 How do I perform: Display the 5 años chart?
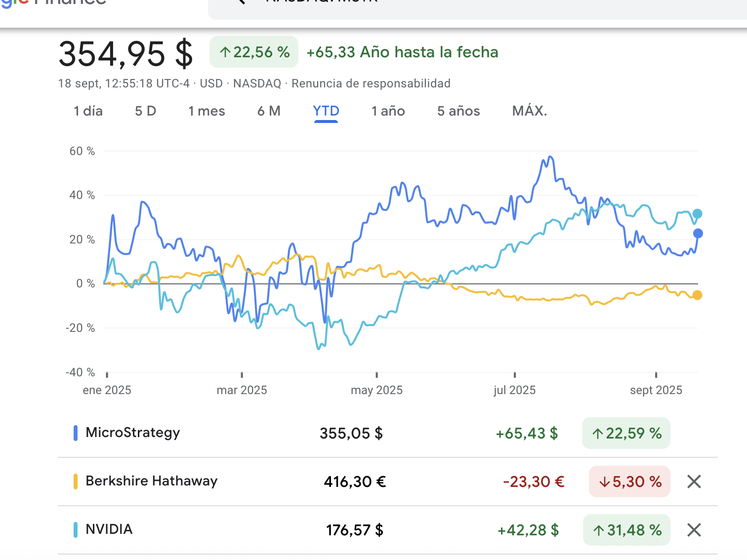tap(458, 111)
